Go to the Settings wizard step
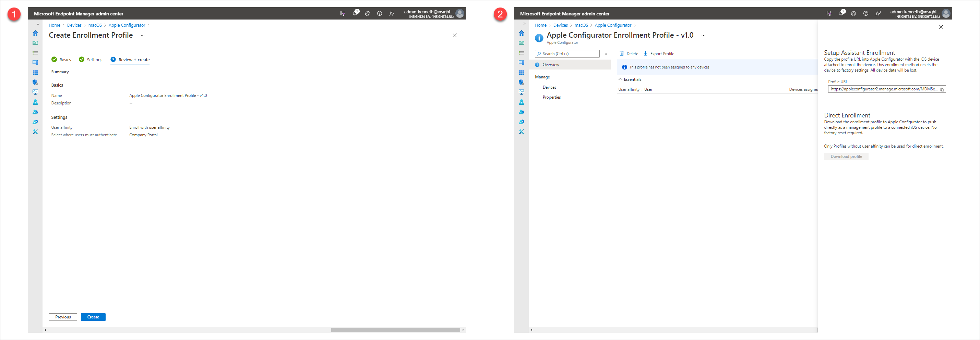The width and height of the screenshot is (980, 340). pos(91,60)
